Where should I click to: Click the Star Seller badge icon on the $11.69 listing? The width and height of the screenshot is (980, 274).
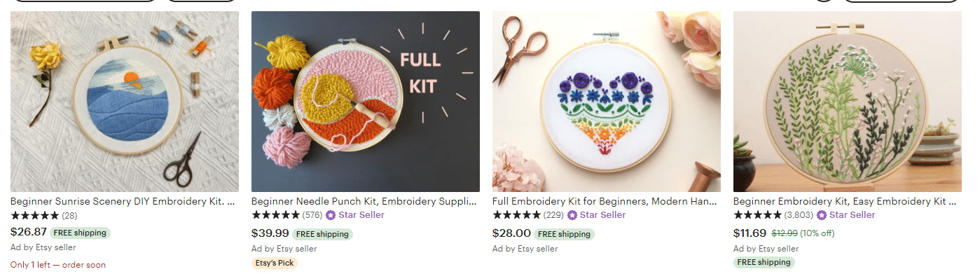[821, 215]
